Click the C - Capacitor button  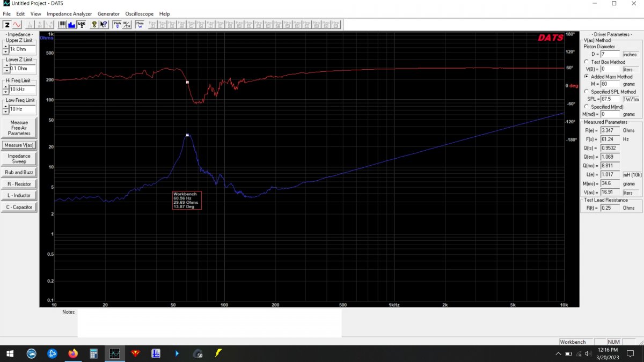[x=19, y=207]
